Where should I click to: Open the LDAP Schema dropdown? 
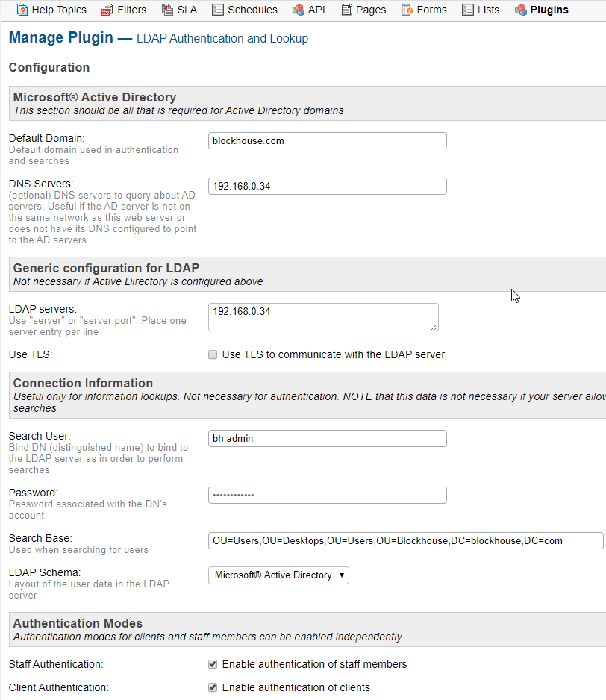click(278, 575)
